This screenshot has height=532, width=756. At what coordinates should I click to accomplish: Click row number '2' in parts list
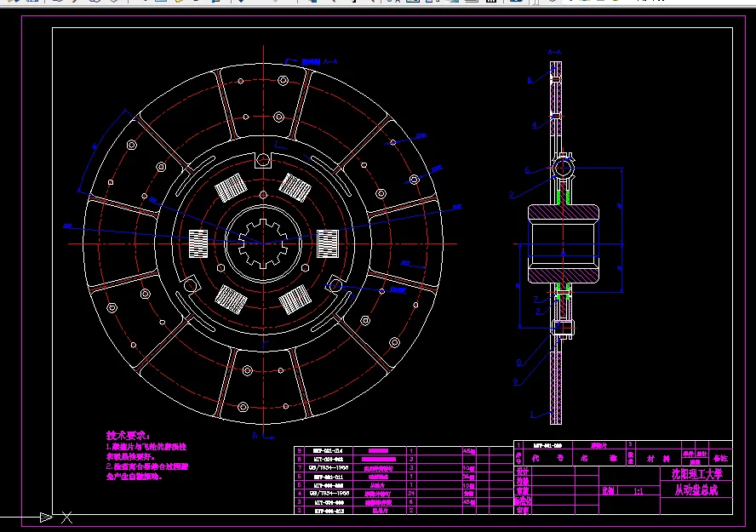(x=300, y=511)
